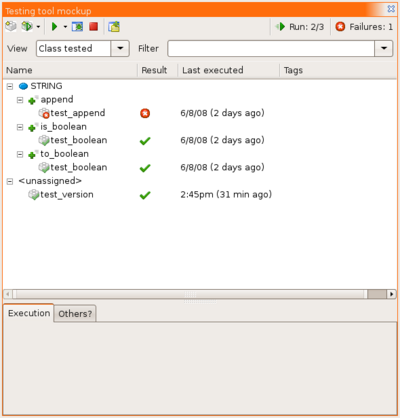Image resolution: width=400 pixels, height=418 pixels.
Task: Click green checkmark for test_boolean under to_boolean
Action: click(145, 168)
